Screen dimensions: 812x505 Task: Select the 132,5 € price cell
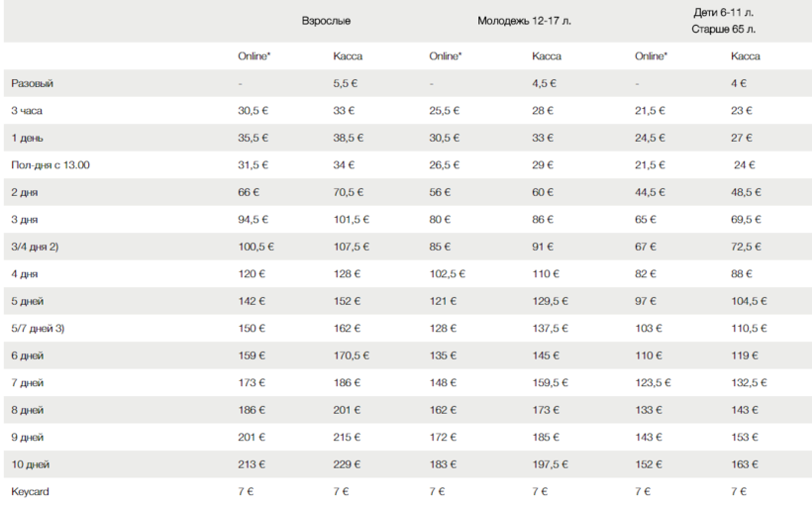[749, 382]
